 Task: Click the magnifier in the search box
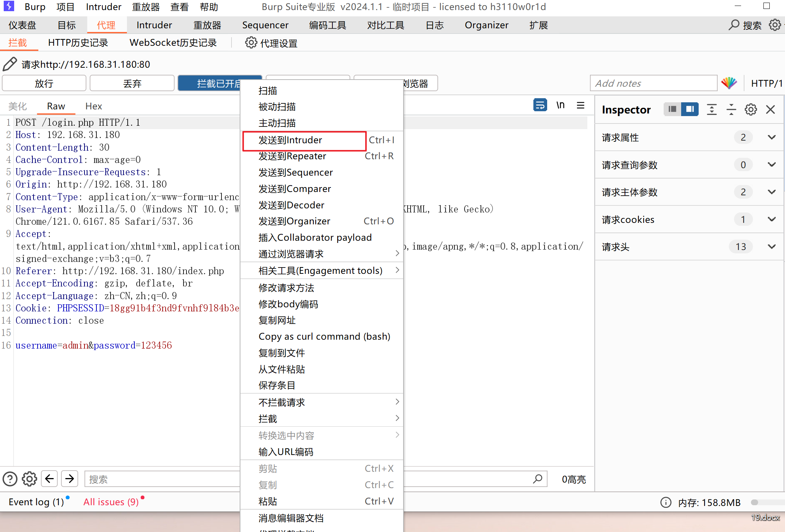point(537,479)
